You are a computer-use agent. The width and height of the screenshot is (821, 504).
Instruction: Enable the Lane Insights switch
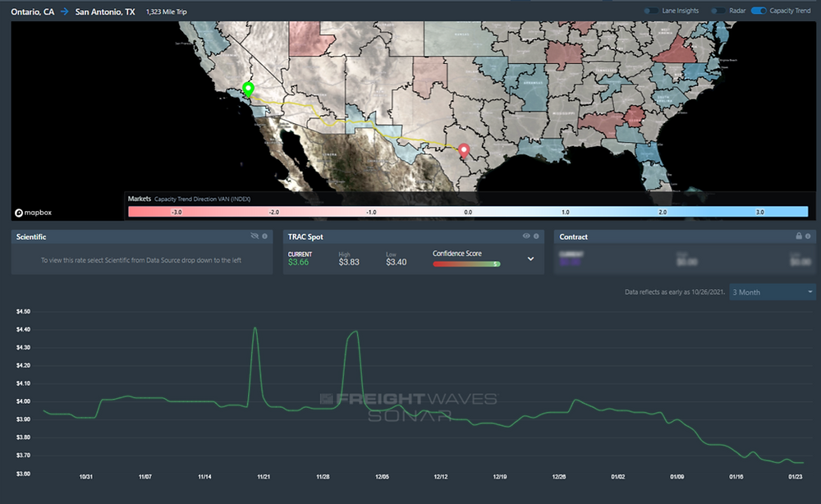(x=651, y=11)
